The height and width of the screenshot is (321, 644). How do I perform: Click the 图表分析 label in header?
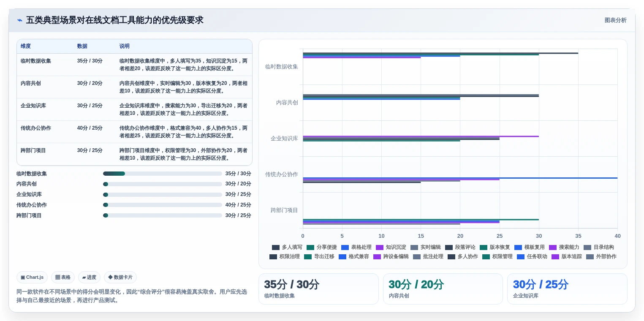(x=615, y=20)
